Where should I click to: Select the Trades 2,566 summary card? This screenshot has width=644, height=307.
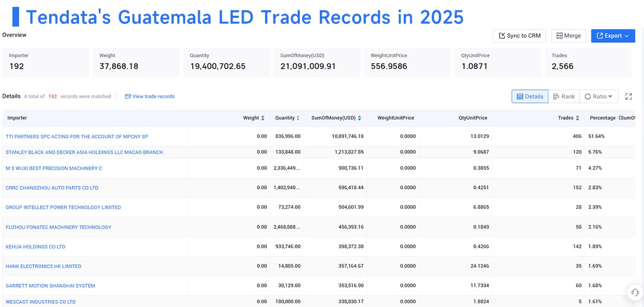[x=589, y=62]
